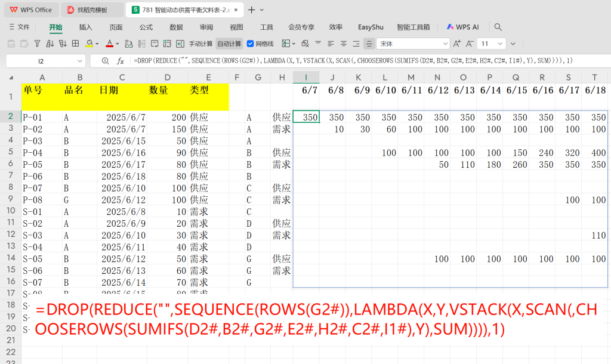Open the 会员专享 member tab
Screen dimensions: 611x364
pos(301,27)
